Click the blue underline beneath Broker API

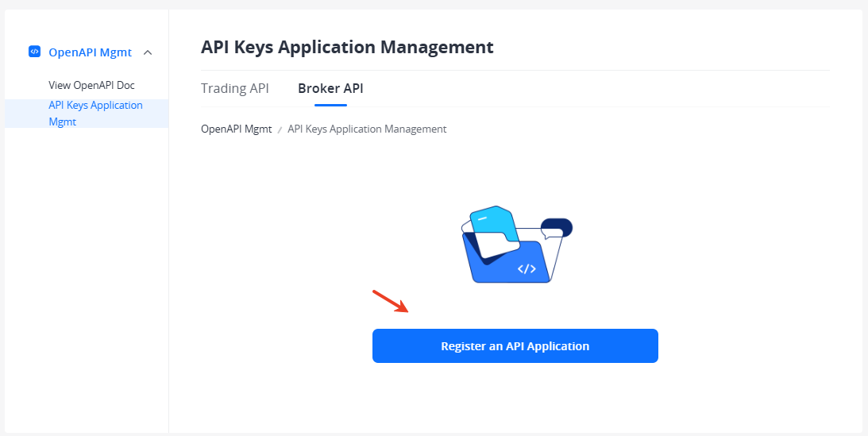coord(330,105)
